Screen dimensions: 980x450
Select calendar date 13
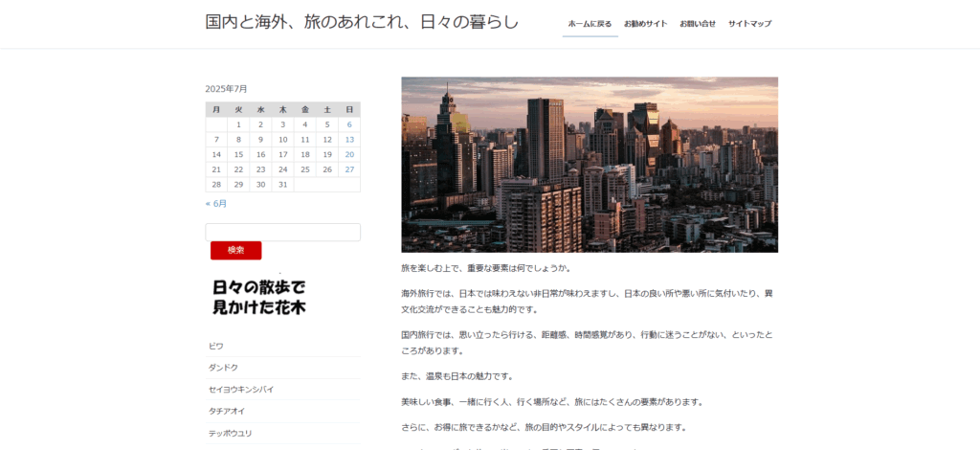click(x=349, y=140)
